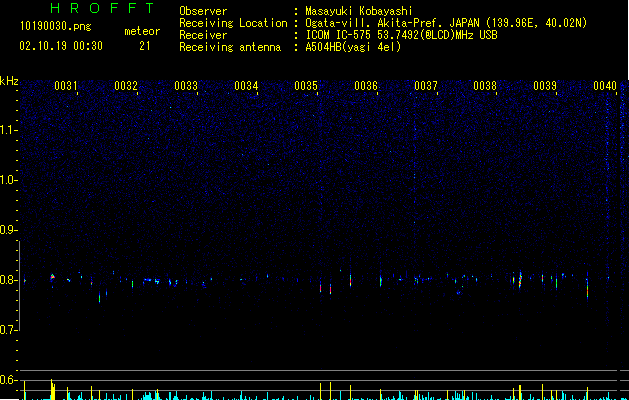
Task: Click the A504HB(yagi 4el) antenna text
Action: click(x=353, y=47)
